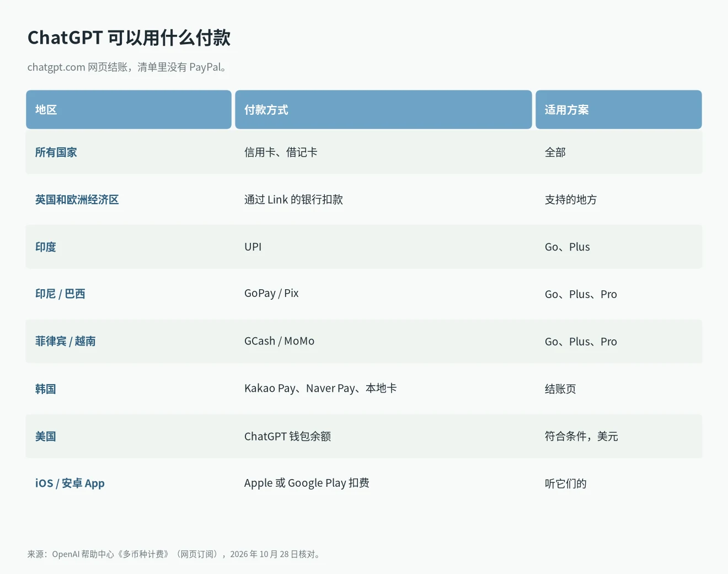The height and width of the screenshot is (574, 728).
Task: Click the title "ChatGPT 可以用什么付款"
Action: coord(129,38)
